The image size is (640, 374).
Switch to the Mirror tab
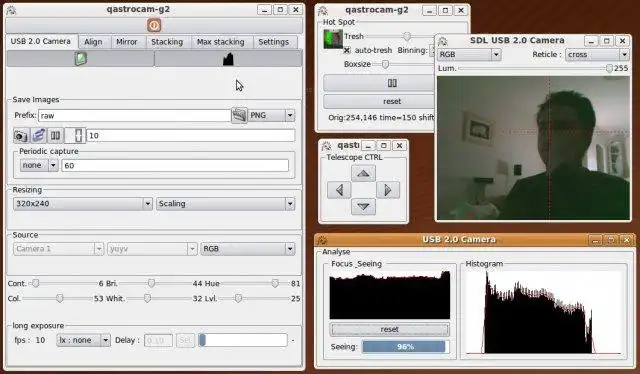coord(127,42)
